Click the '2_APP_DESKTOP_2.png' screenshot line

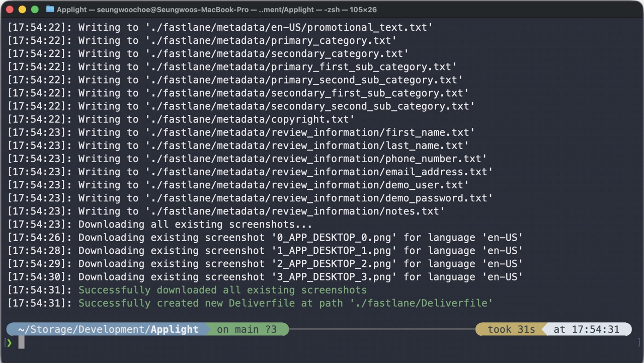click(x=265, y=263)
